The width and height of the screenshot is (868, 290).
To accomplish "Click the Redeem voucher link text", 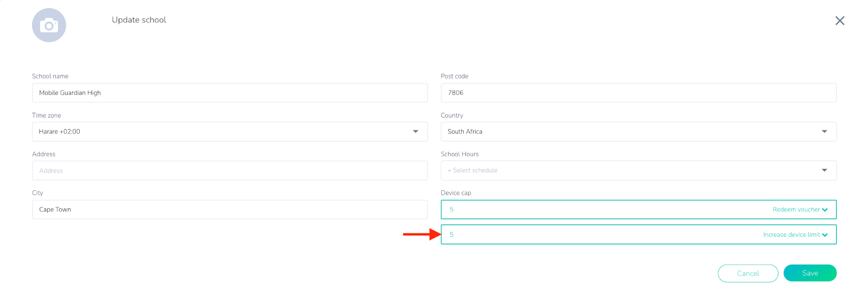I will 796,210.
